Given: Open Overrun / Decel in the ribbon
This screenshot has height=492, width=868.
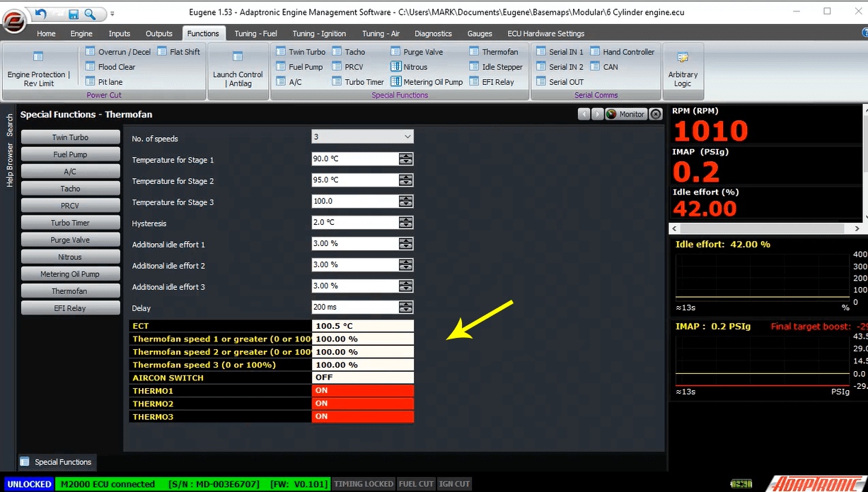Looking at the screenshot, I should pos(117,52).
